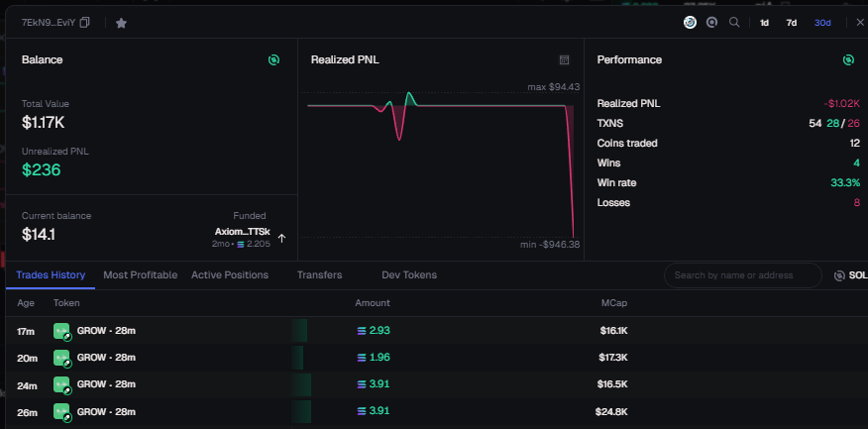
Task: Click the -$1.02K Realized PNL value
Action: (841, 103)
